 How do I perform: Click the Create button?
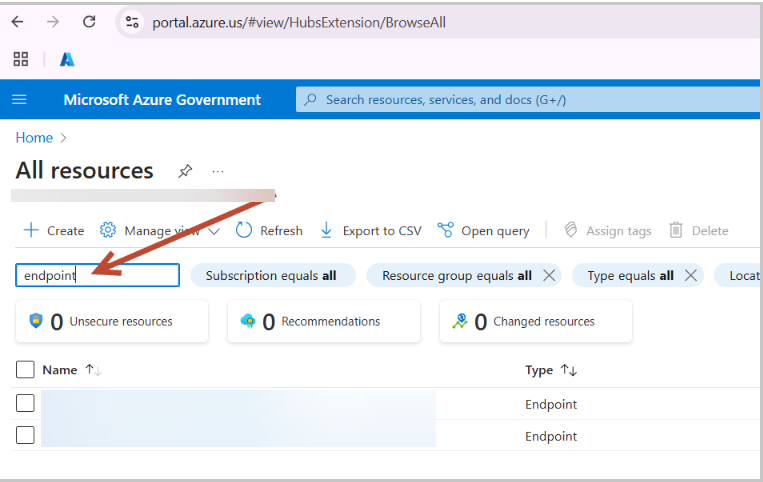(54, 231)
